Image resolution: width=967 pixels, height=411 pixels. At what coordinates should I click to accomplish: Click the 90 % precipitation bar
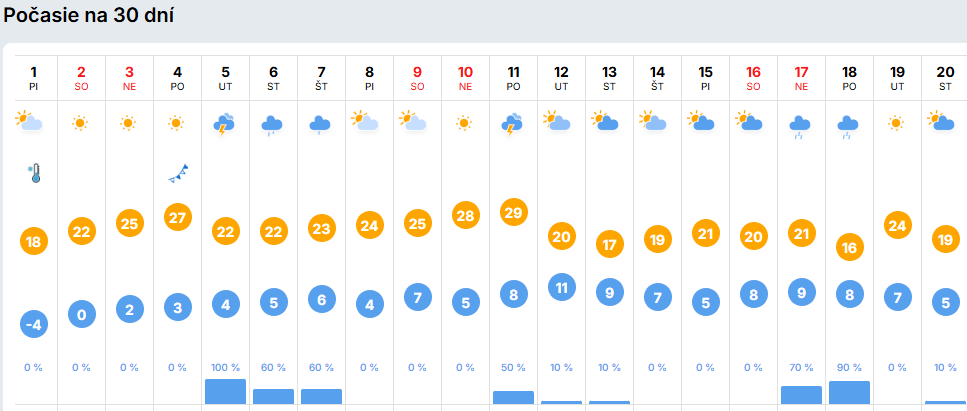(849, 392)
